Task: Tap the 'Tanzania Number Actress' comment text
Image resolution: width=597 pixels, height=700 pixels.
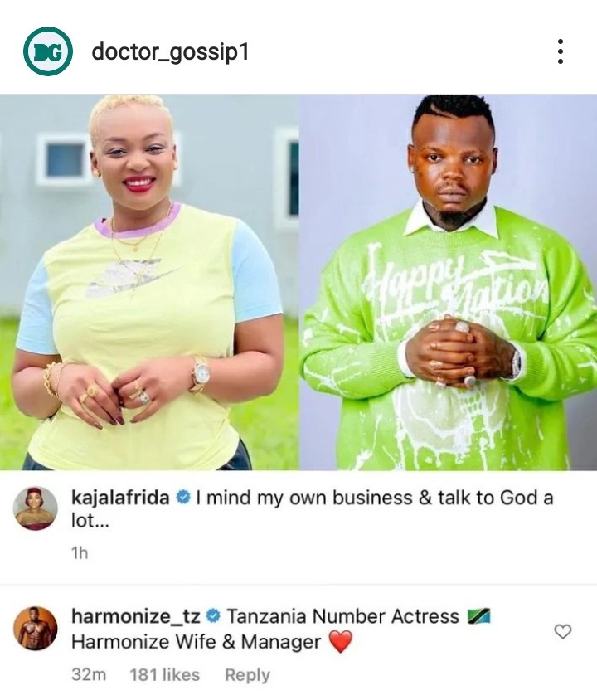Action: [x=343, y=616]
